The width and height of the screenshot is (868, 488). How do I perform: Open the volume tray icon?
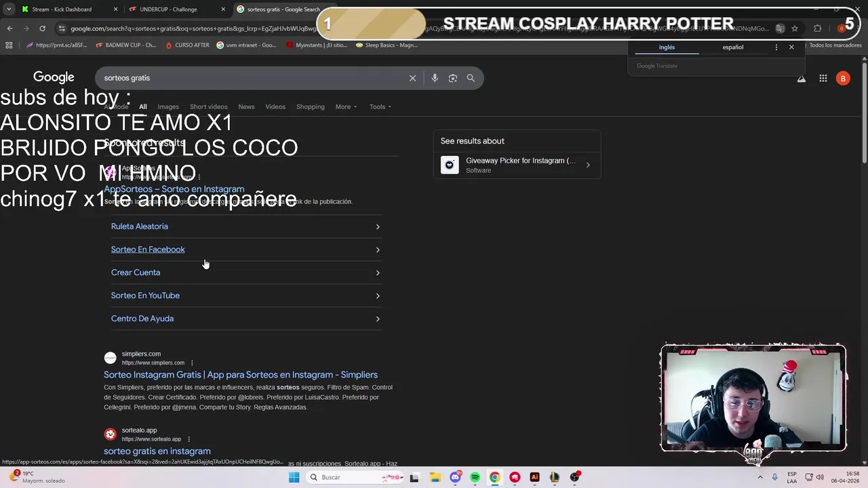[820, 477]
